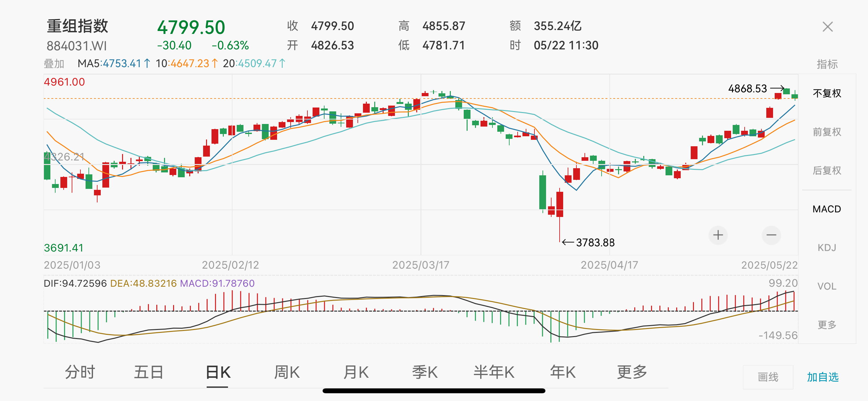This screenshot has height=401, width=868.
Task: Switch indicator to MACD
Action: tap(827, 209)
